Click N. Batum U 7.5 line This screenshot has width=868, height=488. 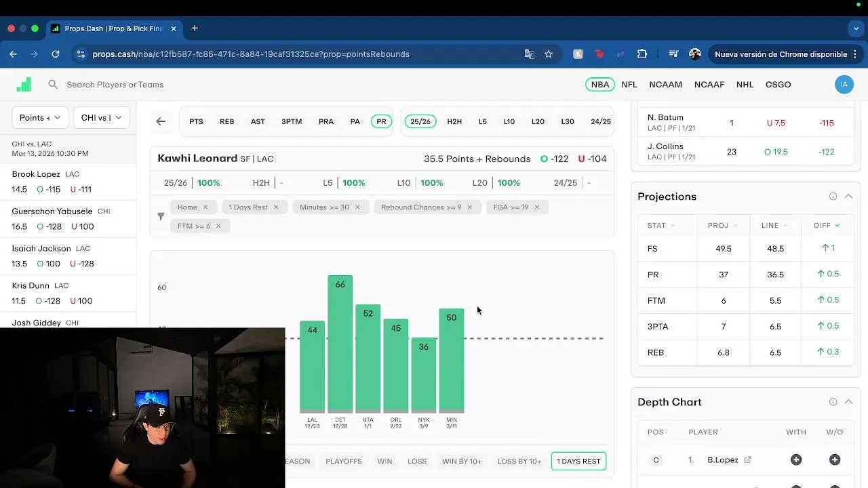coord(776,123)
